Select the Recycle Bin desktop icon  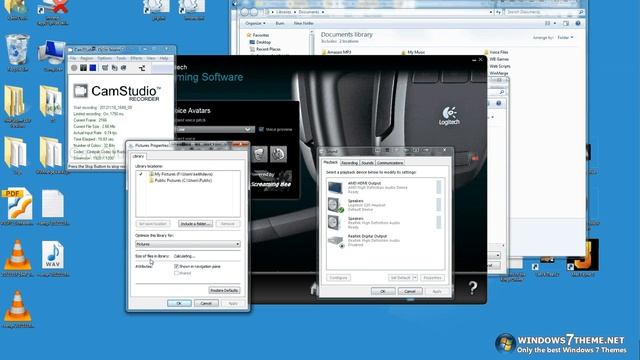pyautogui.click(x=17, y=53)
